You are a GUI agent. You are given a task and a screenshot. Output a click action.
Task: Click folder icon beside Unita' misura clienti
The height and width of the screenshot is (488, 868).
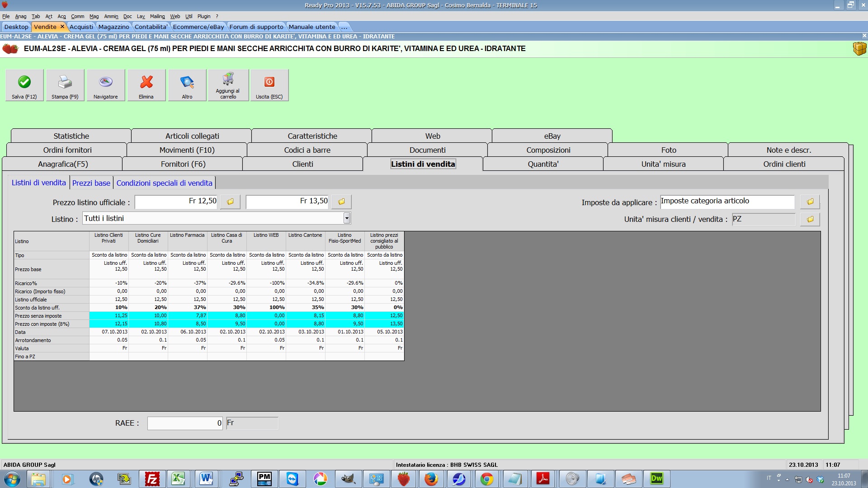coord(810,220)
